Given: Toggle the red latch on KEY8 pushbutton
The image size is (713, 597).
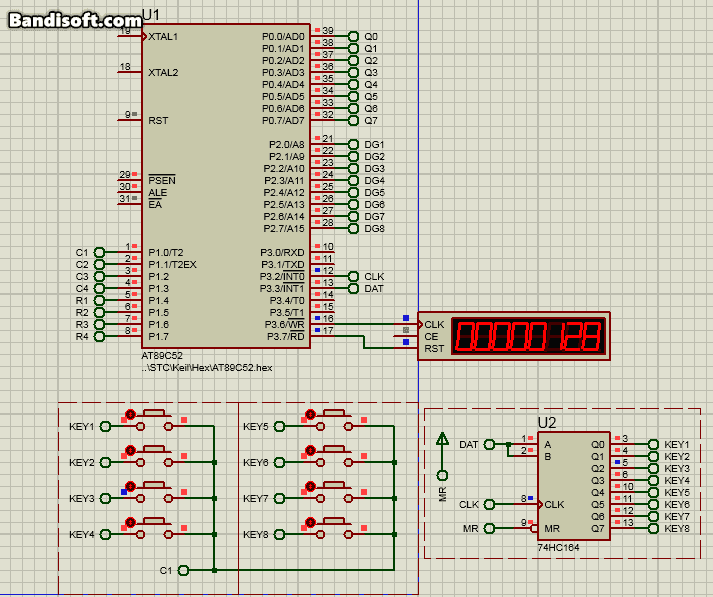Looking at the screenshot, I should [x=311, y=522].
